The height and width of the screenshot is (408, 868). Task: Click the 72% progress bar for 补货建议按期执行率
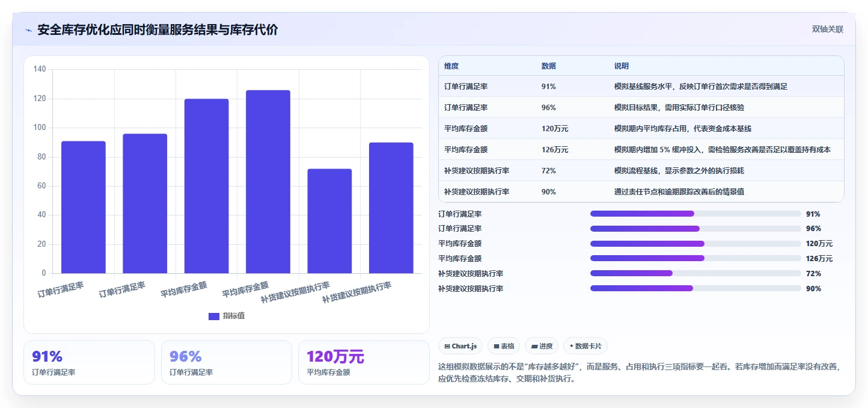(x=695, y=273)
